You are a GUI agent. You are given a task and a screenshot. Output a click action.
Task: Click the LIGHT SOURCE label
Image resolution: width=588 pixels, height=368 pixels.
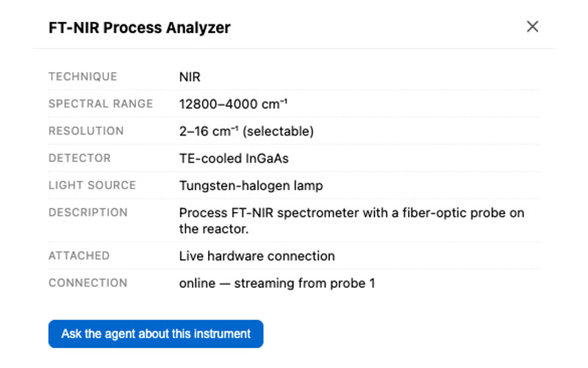(93, 185)
